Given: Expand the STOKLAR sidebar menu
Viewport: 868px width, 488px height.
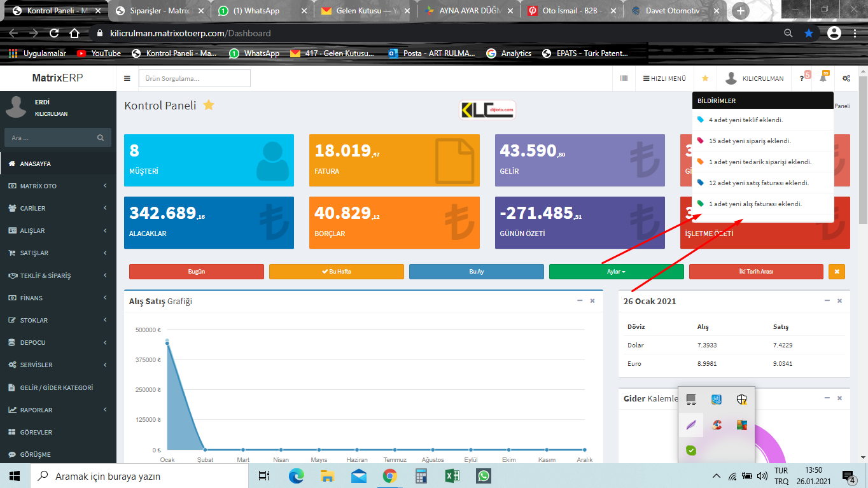Looking at the screenshot, I should pos(57,320).
